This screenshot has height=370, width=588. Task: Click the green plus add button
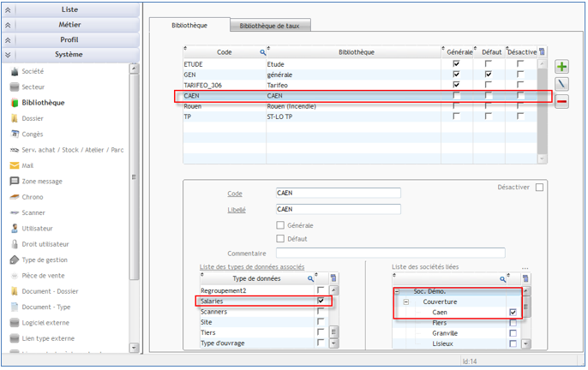click(x=561, y=67)
